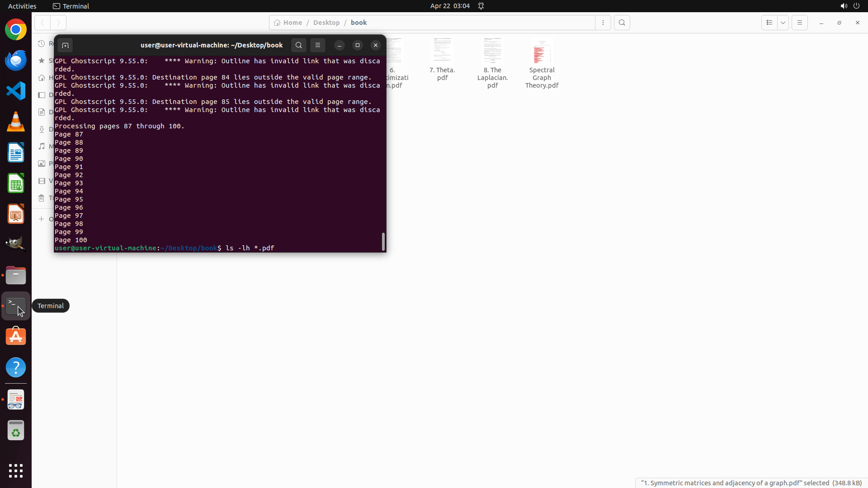Go to Home in path bar
This screenshot has height=488, width=868.
[x=288, y=23]
